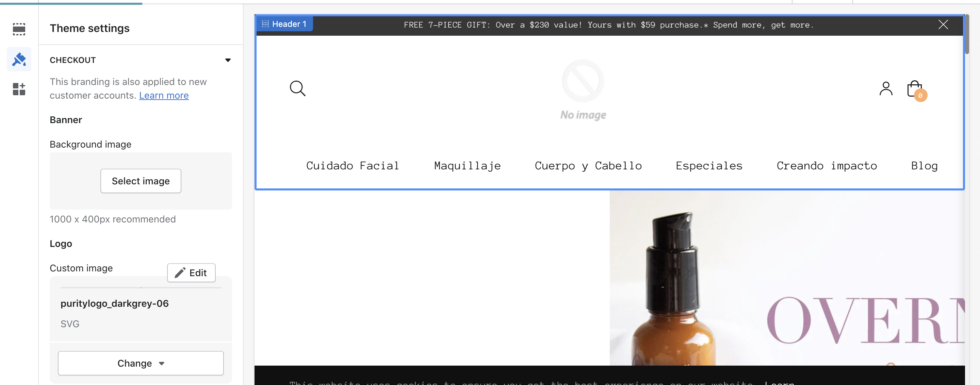Screen dimensions: 980x385
Task: Open the Cuidado Facial menu item
Action: (352, 166)
